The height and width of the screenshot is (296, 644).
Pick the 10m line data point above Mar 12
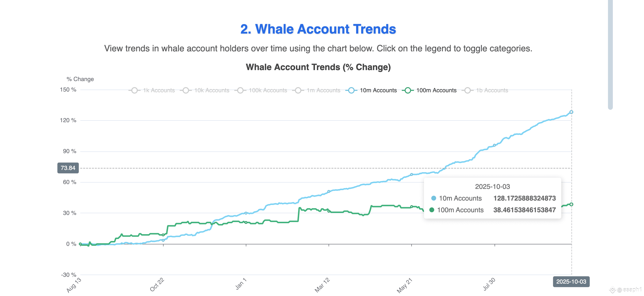tap(329, 192)
